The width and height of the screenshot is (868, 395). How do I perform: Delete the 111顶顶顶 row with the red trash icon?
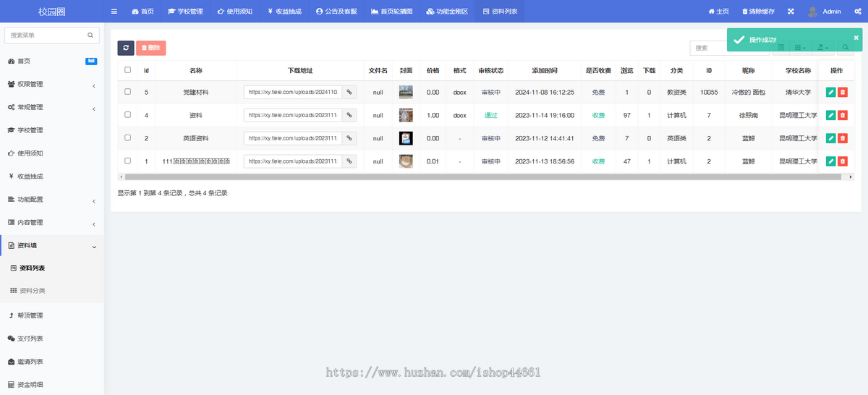tap(843, 161)
